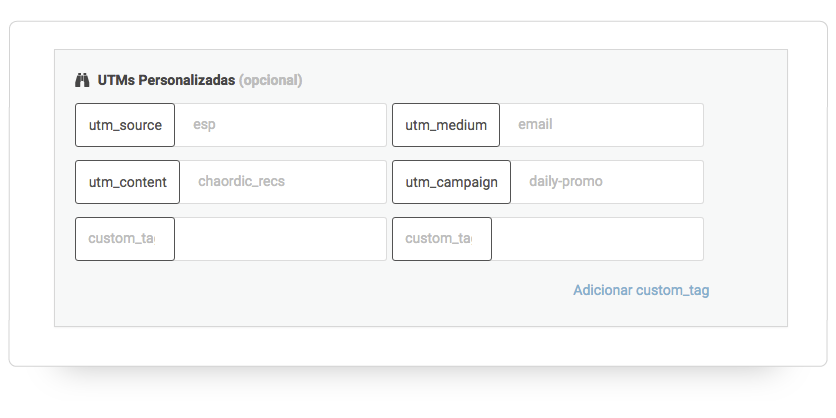Click the gray (opcional) label
This screenshot has width=836, height=418.
270,81
